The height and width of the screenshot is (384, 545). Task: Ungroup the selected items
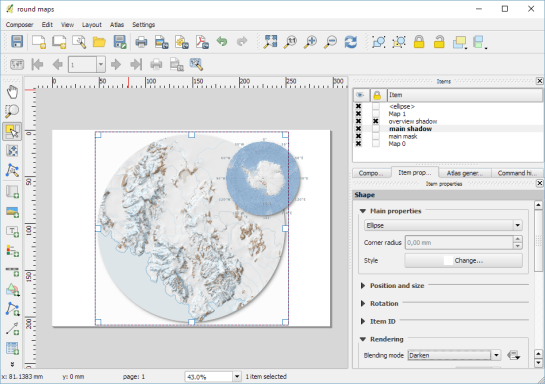coord(399,42)
